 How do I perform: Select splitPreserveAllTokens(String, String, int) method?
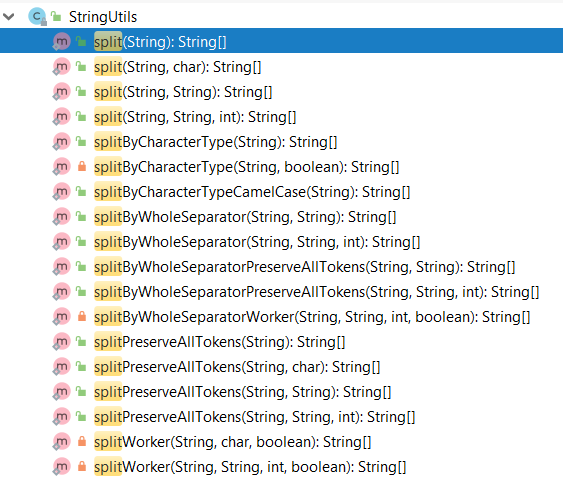pyautogui.click(x=255, y=417)
